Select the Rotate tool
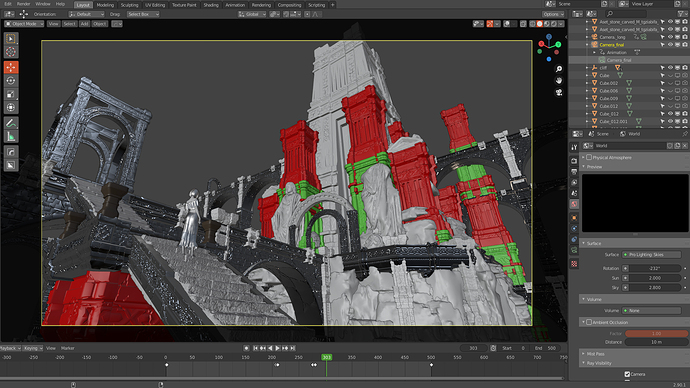This screenshot has height=388, width=690. [x=11, y=81]
